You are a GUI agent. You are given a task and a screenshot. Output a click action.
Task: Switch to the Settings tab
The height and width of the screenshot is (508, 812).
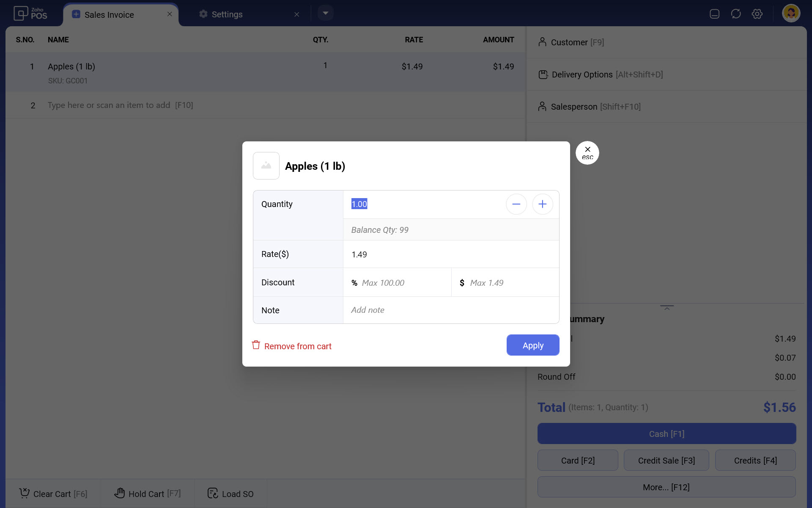point(227,14)
